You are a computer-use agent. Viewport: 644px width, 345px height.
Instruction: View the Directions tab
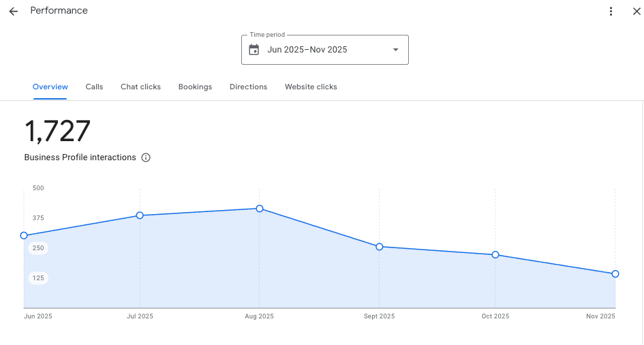click(x=248, y=87)
